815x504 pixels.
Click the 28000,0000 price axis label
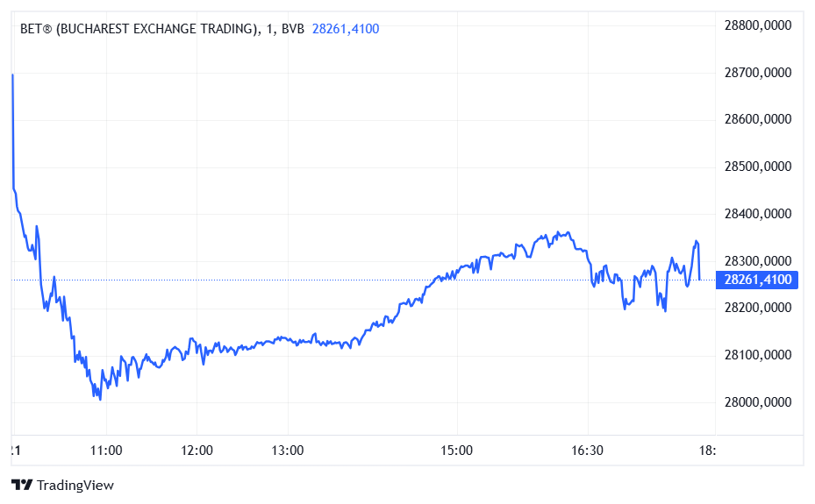click(x=755, y=402)
